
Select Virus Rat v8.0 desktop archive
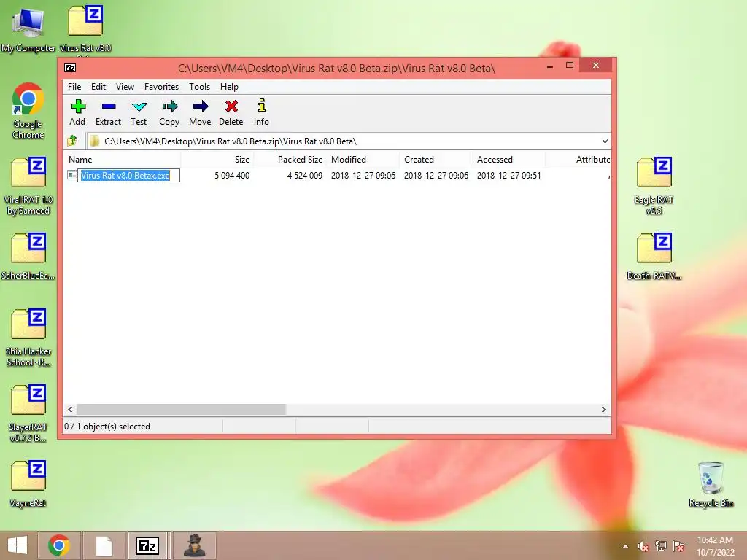[x=85, y=28]
